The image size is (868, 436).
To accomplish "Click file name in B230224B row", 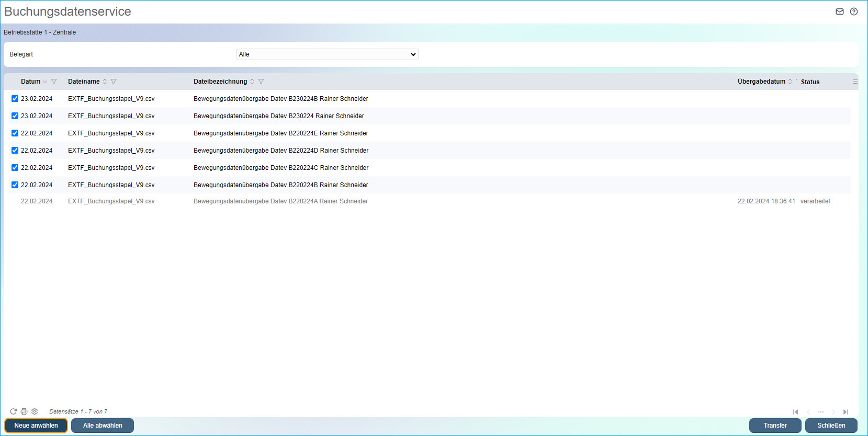I will coord(111,99).
